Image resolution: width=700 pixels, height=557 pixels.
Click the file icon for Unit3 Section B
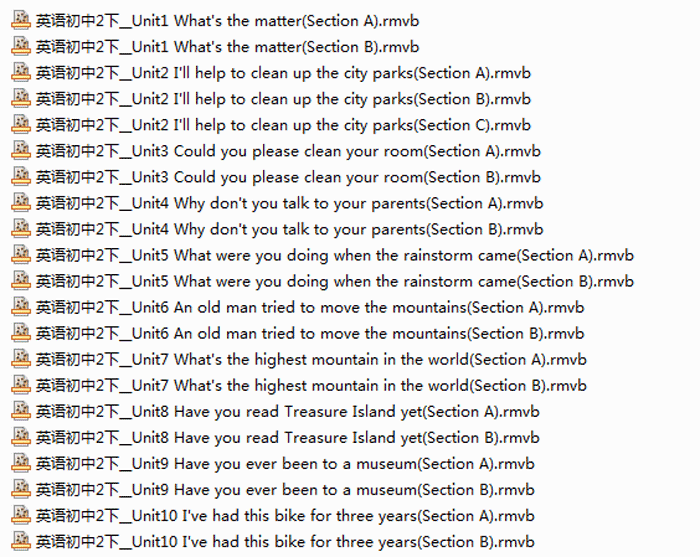coord(21,177)
